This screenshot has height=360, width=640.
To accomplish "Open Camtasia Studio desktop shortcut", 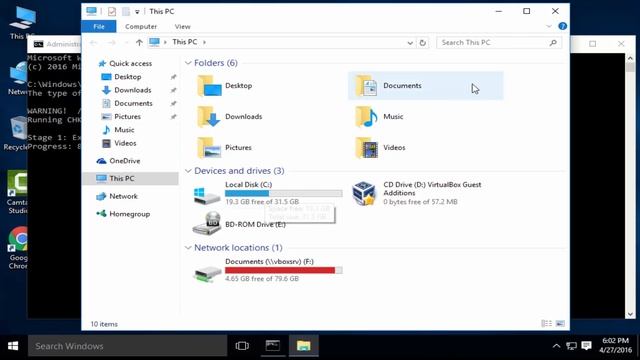I will click(17, 192).
